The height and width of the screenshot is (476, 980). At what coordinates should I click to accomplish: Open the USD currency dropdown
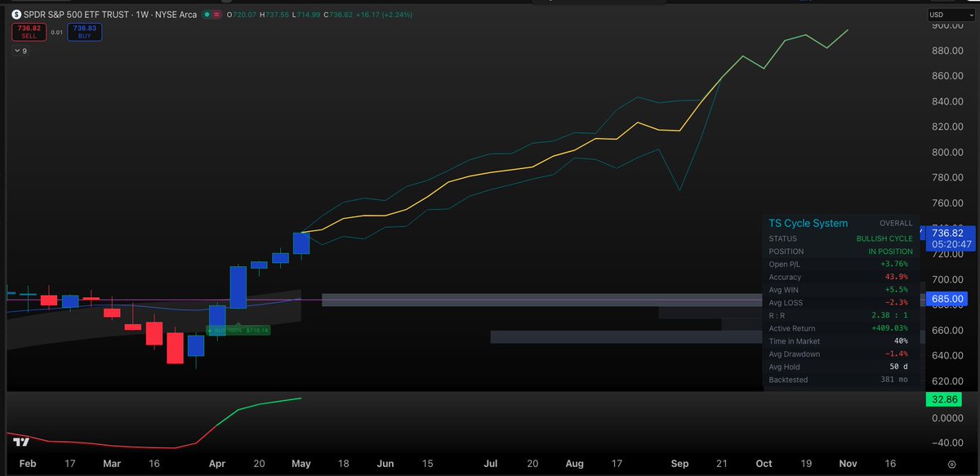(951, 15)
